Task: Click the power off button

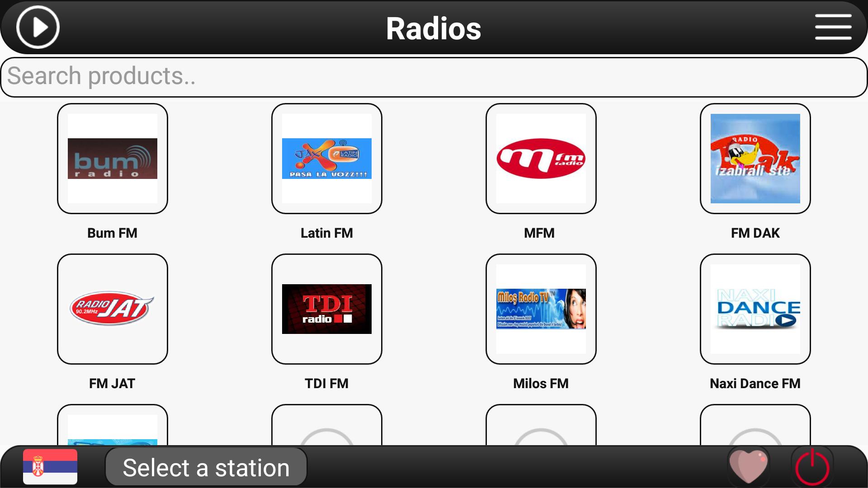Action: click(814, 468)
